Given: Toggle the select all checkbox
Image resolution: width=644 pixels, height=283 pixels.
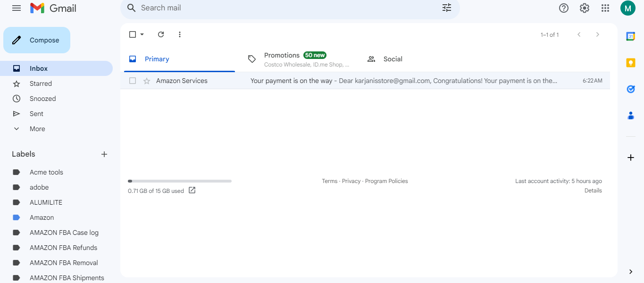Looking at the screenshot, I should pos(133,34).
